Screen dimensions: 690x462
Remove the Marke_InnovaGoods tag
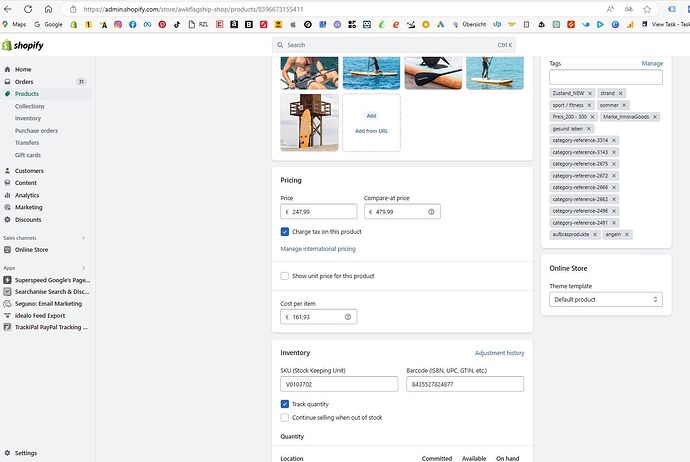[x=655, y=117]
